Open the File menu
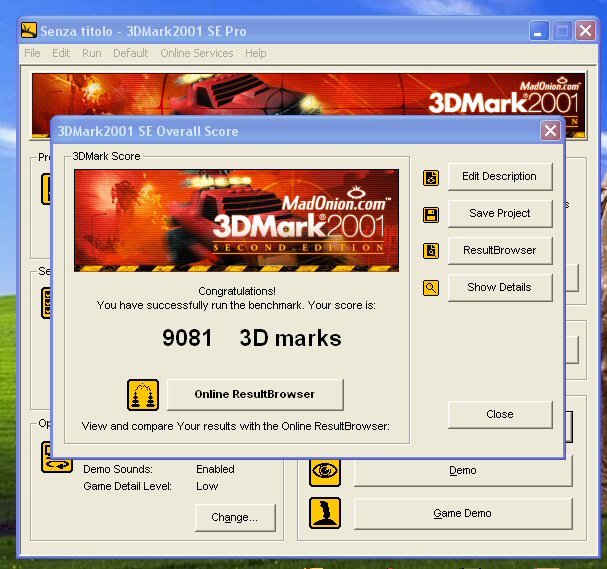The width and height of the screenshot is (607, 569). coord(32,53)
